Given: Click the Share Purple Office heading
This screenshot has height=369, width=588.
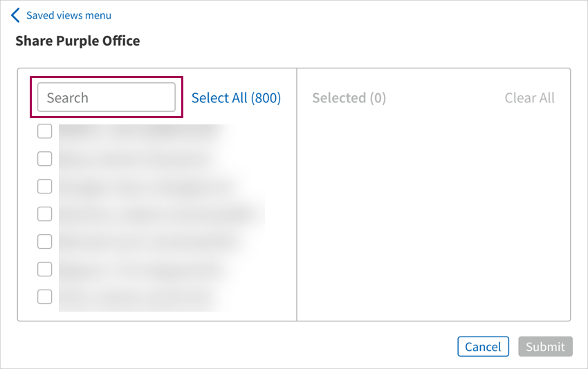Looking at the screenshot, I should (x=77, y=41).
